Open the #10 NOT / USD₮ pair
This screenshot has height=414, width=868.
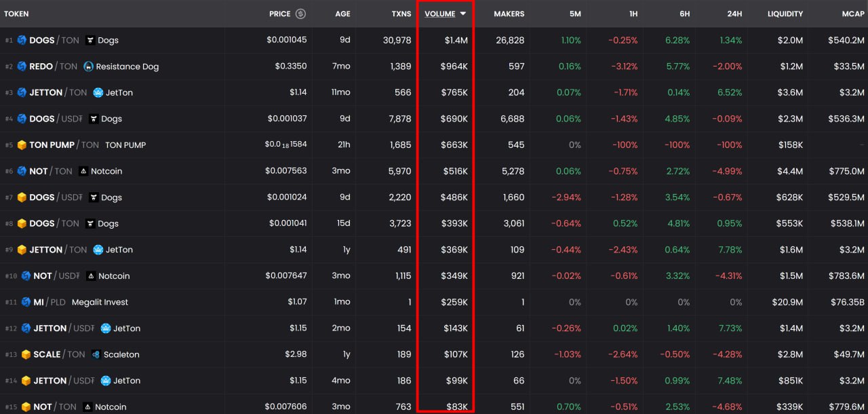tap(434, 276)
